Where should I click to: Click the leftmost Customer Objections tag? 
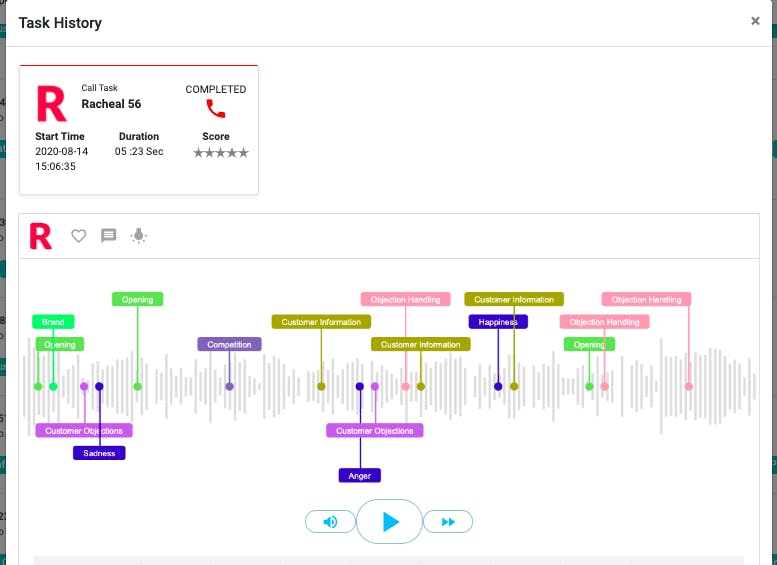point(84,431)
